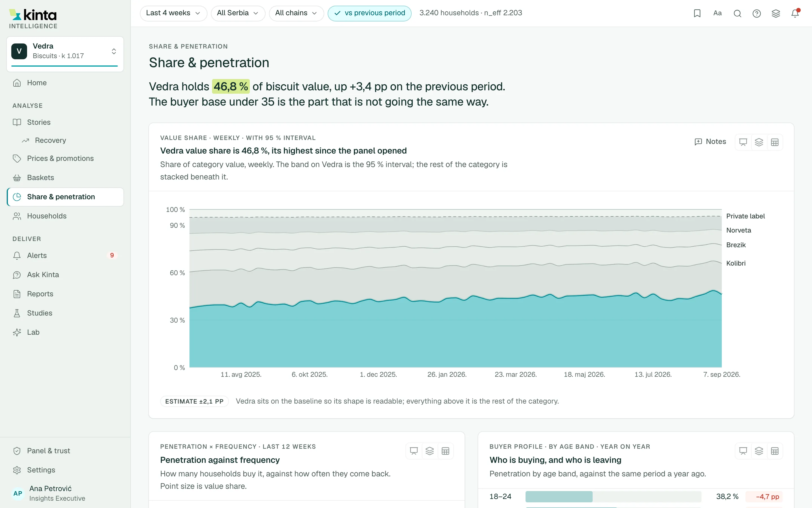This screenshot has height=508, width=812.
Task: Click the highlighted 46,8 % figure
Action: pyautogui.click(x=231, y=87)
